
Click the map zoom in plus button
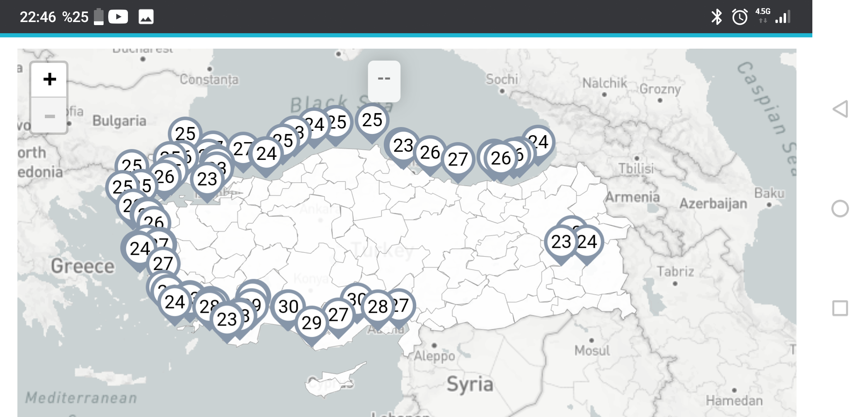click(x=49, y=80)
